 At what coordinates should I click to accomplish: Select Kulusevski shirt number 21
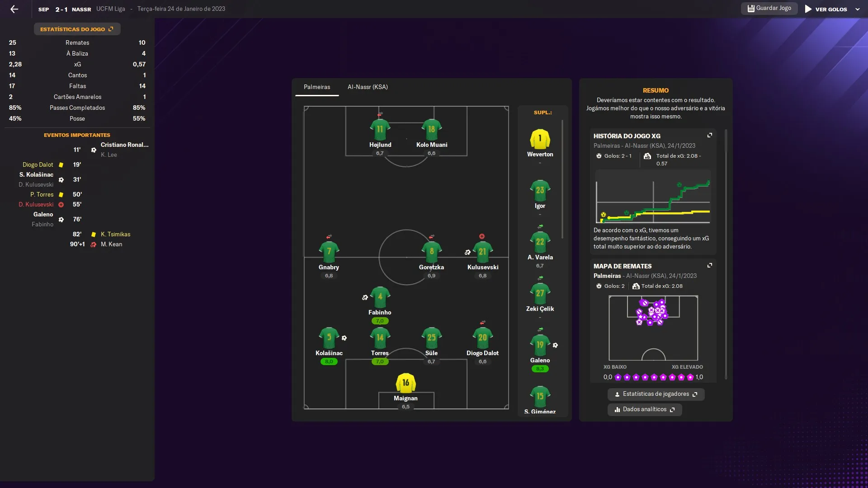click(482, 252)
